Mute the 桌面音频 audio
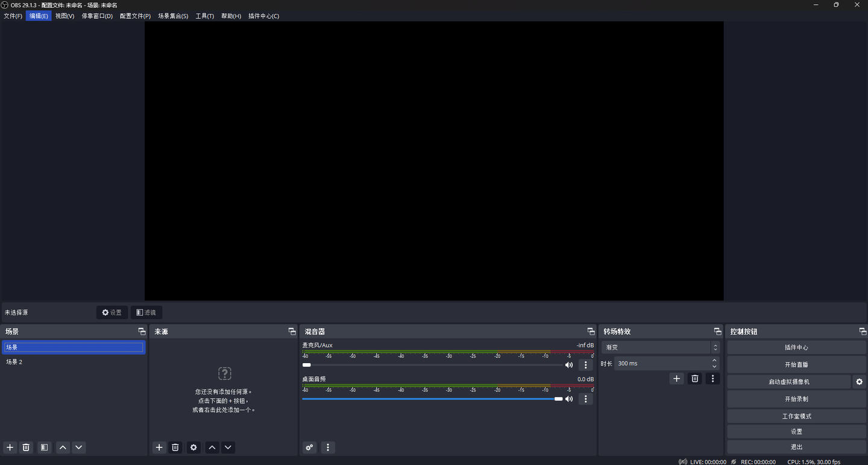The width and height of the screenshot is (868, 465). coord(568,399)
